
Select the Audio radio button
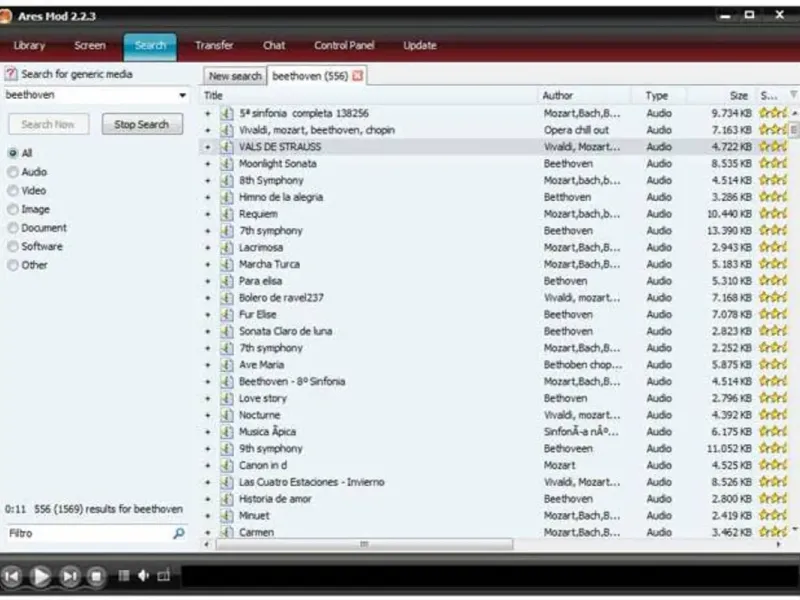(13, 172)
